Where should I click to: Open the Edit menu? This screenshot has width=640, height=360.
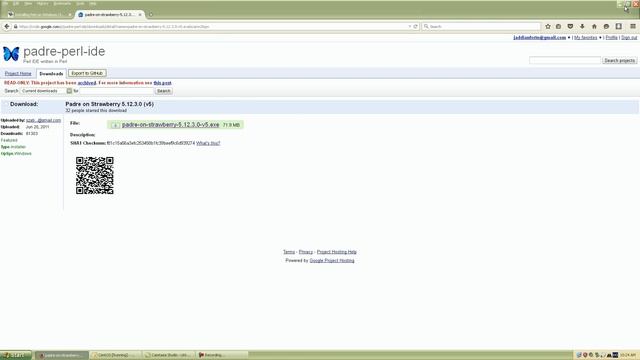[x=16, y=3]
